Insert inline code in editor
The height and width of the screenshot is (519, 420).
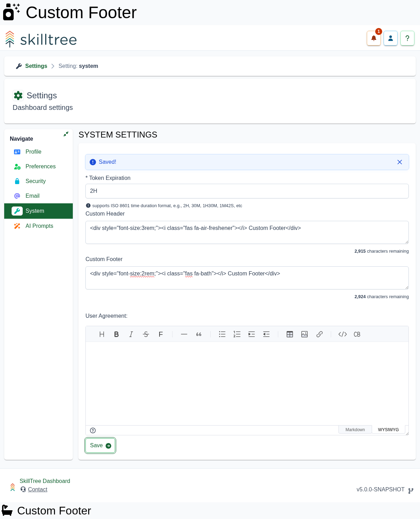click(x=343, y=334)
